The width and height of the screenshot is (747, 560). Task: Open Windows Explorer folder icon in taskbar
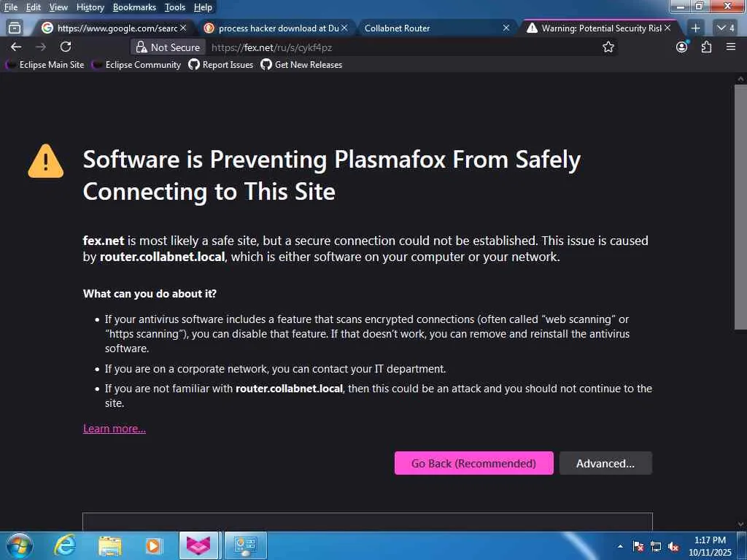pyautogui.click(x=109, y=545)
